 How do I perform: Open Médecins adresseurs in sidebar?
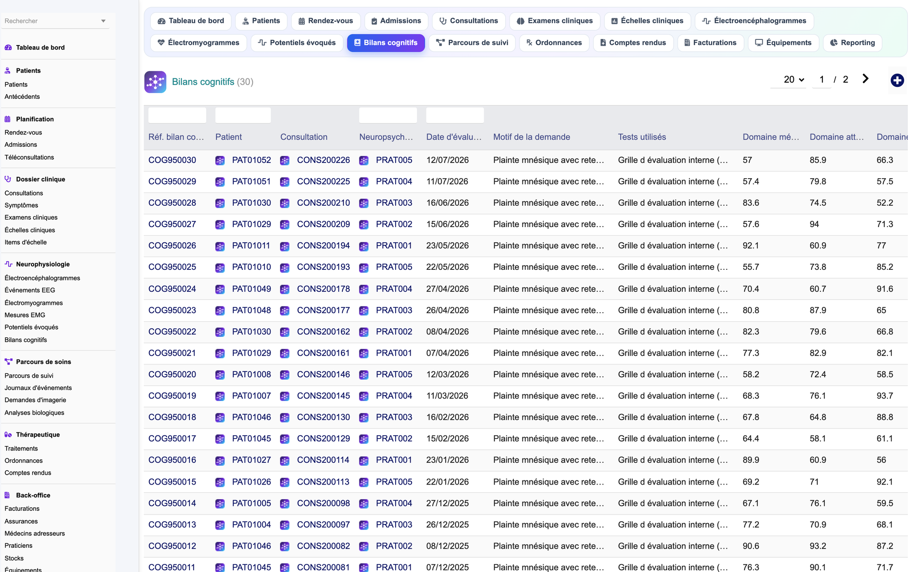coord(35,534)
